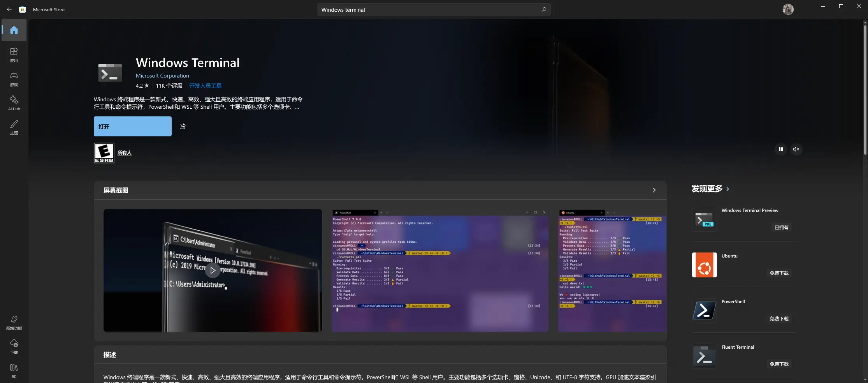
Task: Play the first screenshot video preview
Action: (213, 270)
